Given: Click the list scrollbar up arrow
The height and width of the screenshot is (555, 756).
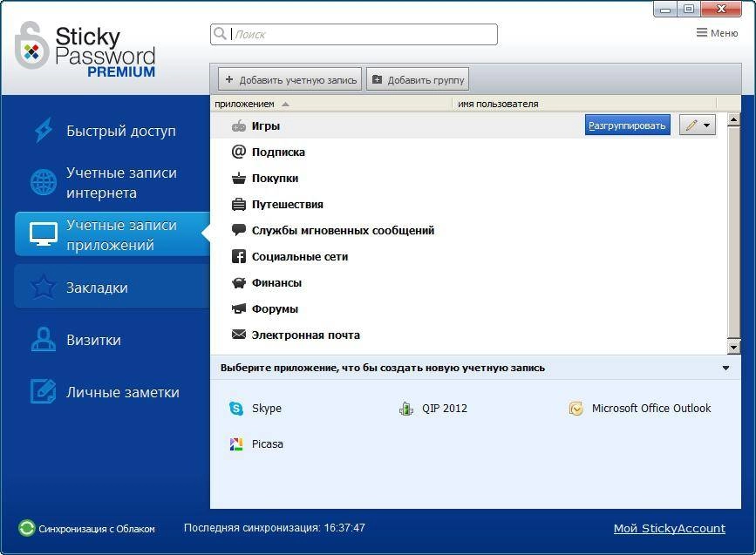Looking at the screenshot, I should (x=734, y=119).
